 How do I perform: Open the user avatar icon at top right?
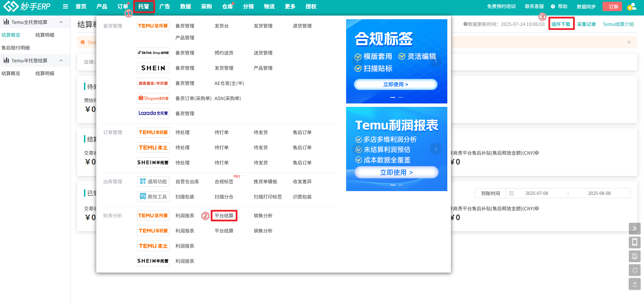632,6
